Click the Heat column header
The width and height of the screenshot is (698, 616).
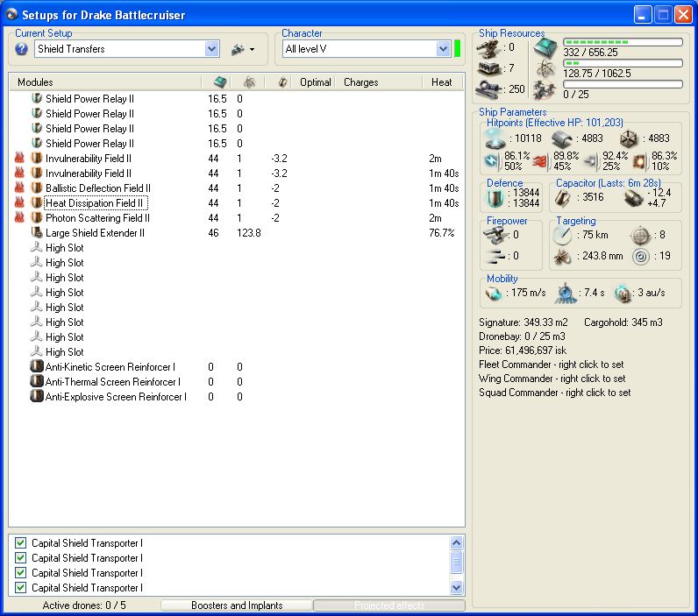[x=442, y=82]
